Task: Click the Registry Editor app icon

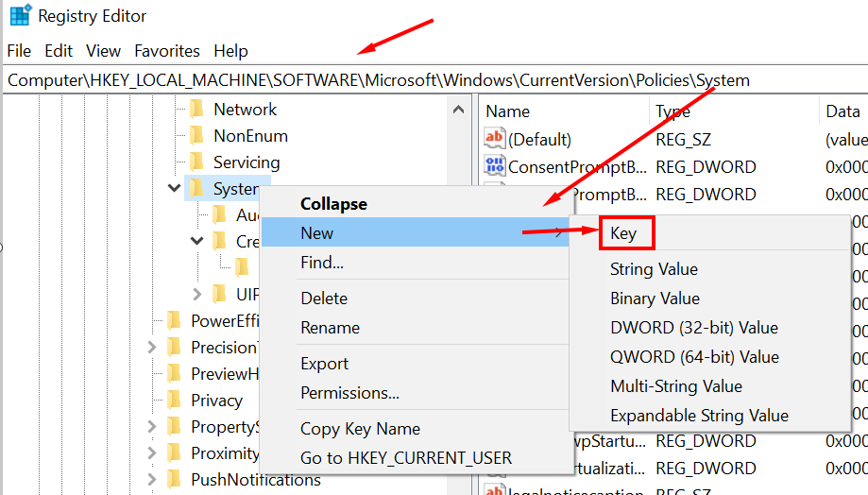Action: [x=20, y=15]
